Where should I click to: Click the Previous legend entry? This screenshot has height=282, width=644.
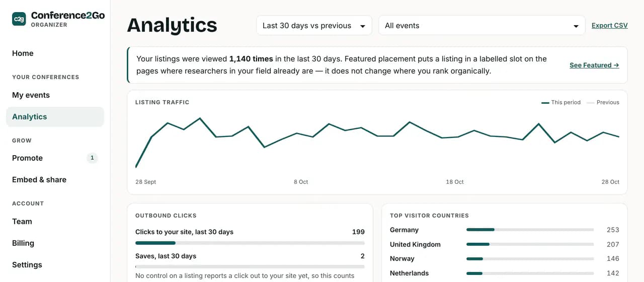tap(603, 102)
